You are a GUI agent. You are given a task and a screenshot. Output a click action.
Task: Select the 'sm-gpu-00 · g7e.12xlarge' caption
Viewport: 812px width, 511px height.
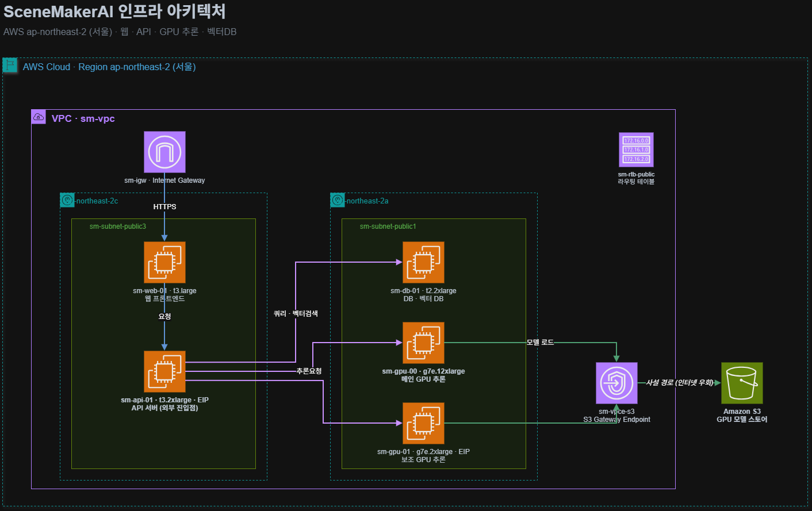pyautogui.click(x=423, y=371)
